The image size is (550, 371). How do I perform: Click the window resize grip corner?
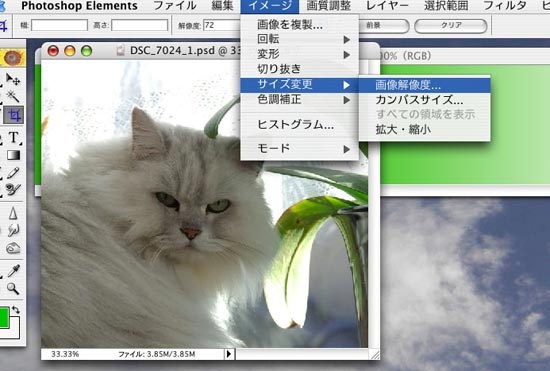coord(375,355)
